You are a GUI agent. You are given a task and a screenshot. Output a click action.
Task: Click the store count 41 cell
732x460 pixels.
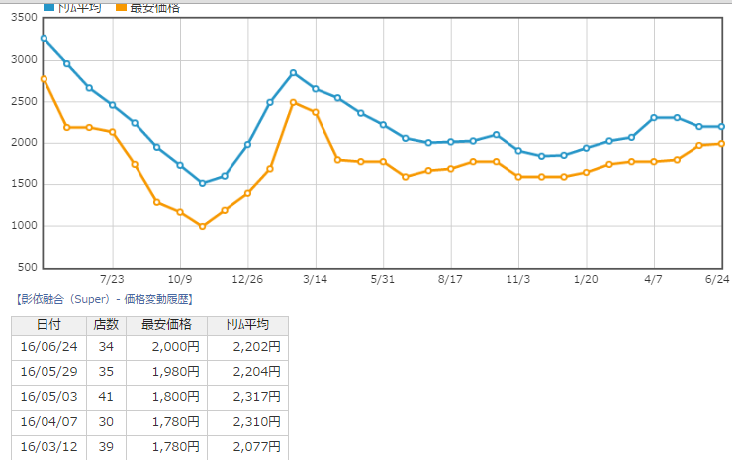coord(106,397)
